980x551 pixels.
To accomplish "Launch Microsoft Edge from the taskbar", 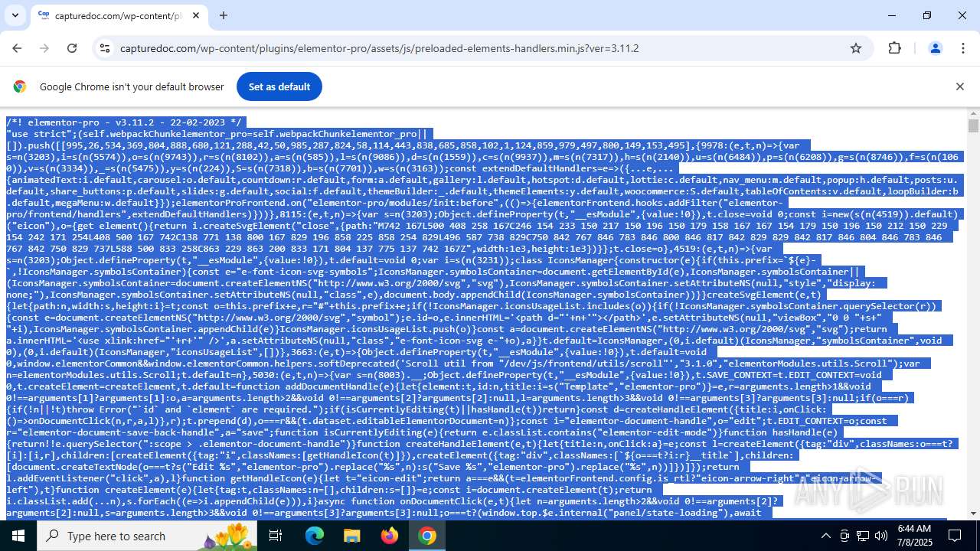I will click(315, 536).
